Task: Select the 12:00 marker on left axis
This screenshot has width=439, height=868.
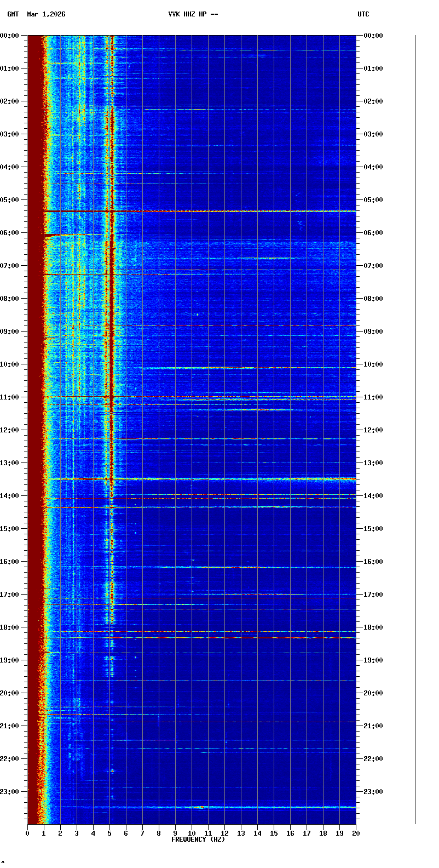Action: tap(10, 430)
